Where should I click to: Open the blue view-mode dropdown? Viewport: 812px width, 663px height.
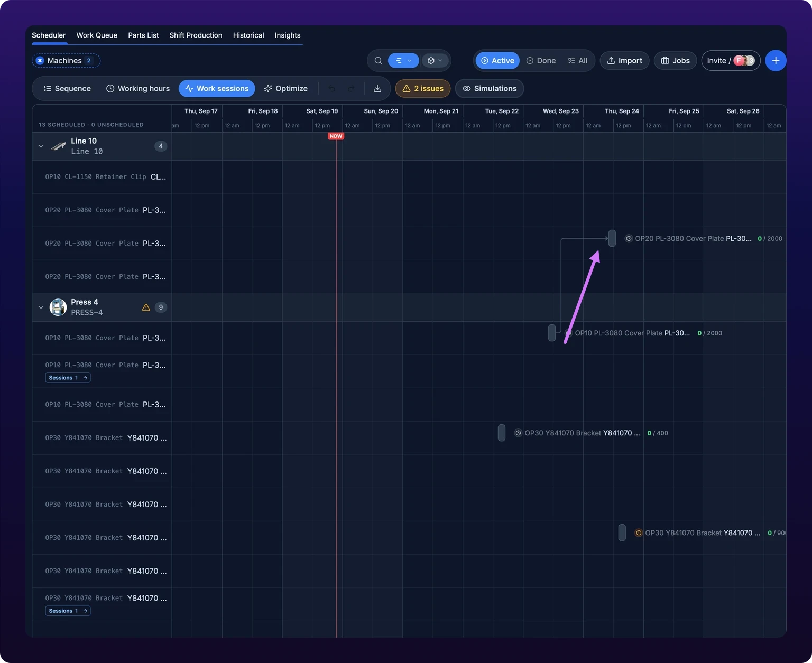403,61
